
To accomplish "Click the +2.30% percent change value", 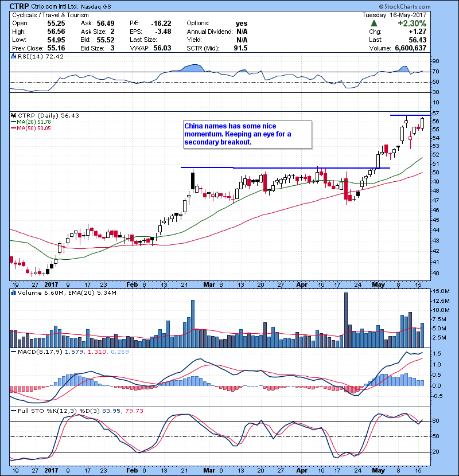I will (x=412, y=23).
